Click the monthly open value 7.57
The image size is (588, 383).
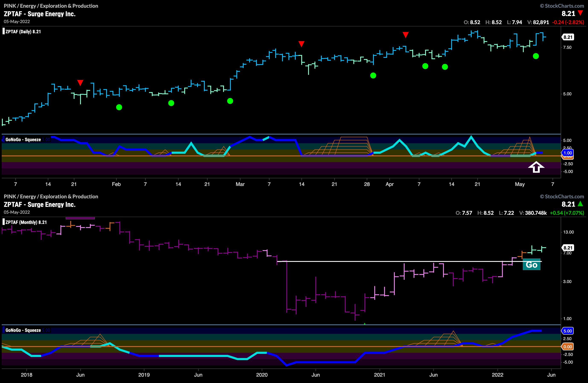[467, 213]
